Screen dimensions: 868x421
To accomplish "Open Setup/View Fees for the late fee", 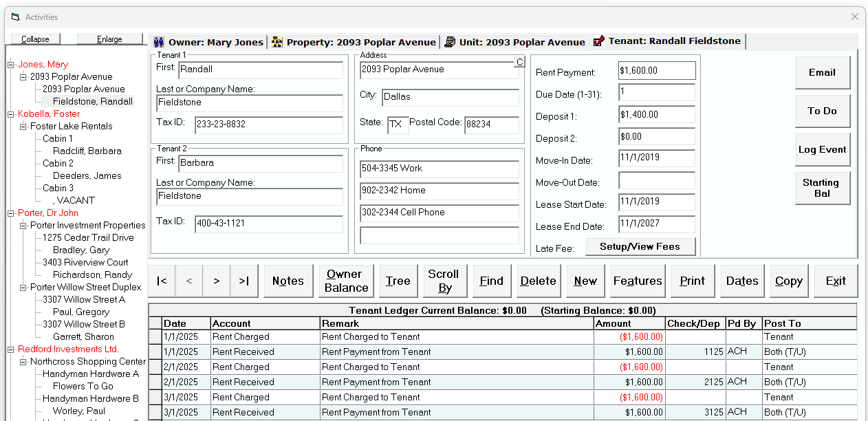I will (640, 246).
